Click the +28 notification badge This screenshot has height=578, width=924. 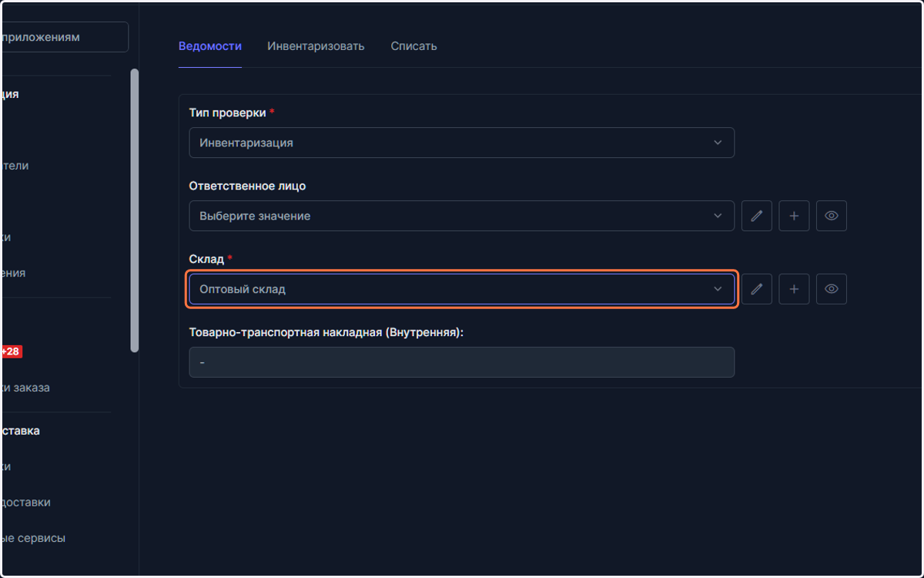[12, 351]
